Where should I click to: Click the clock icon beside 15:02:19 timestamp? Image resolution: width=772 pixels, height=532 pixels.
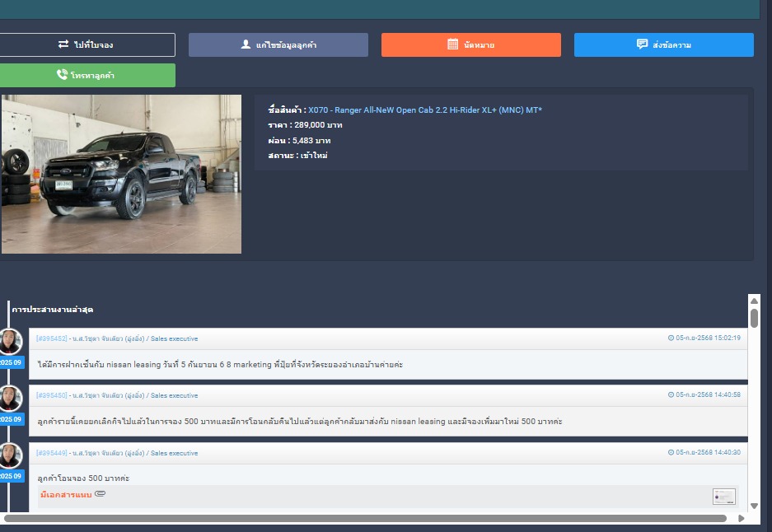(x=671, y=338)
